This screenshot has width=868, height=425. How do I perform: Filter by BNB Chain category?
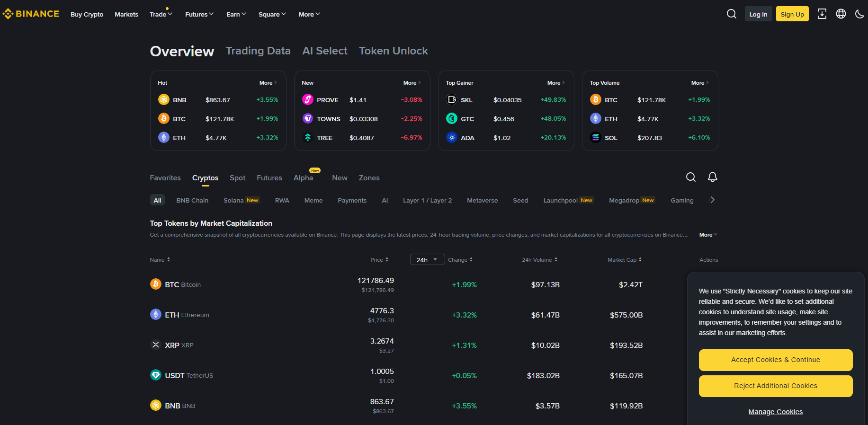click(192, 200)
